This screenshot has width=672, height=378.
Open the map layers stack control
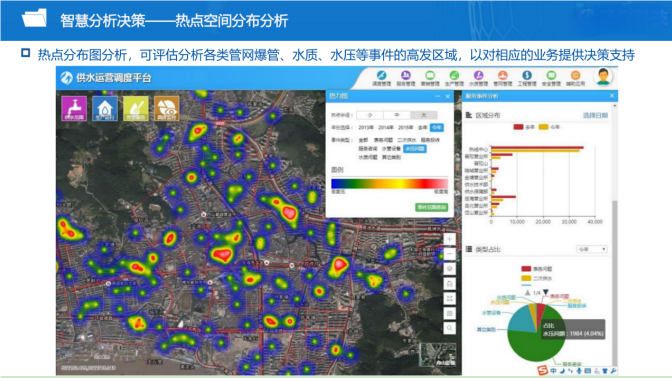(449, 269)
